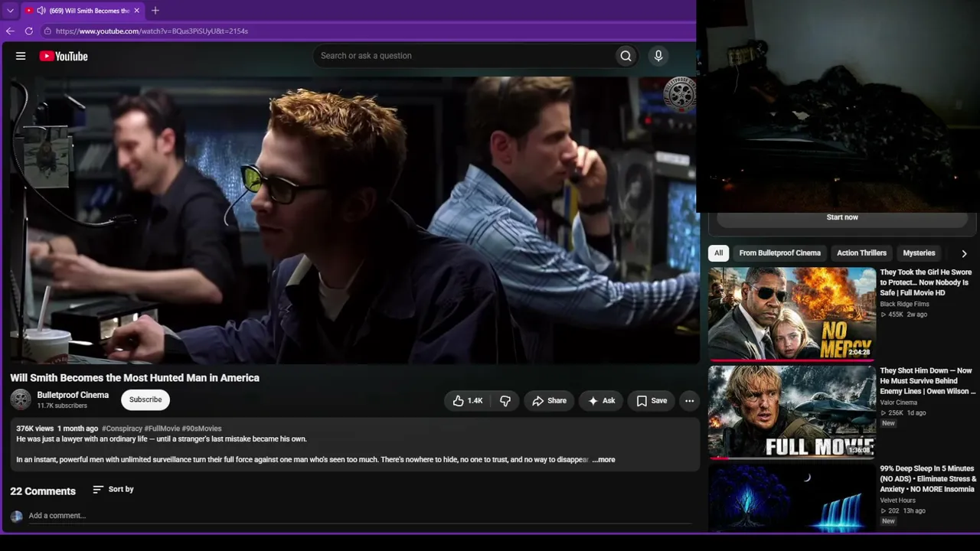The height and width of the screenshot is (551, 980).
Task: Mute the browser tab audio icon
Action: (41, 11)
